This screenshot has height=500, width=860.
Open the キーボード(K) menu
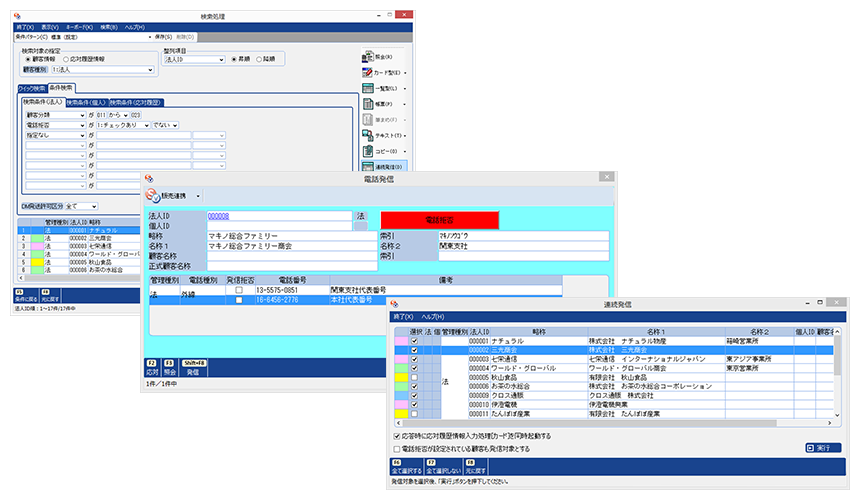pyautogui.click(x=77, y=28)
